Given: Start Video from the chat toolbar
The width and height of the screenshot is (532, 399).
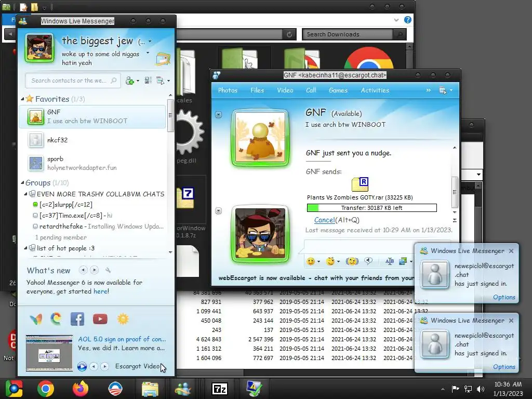Looking at the screenshot, I should tap(285, 90).
